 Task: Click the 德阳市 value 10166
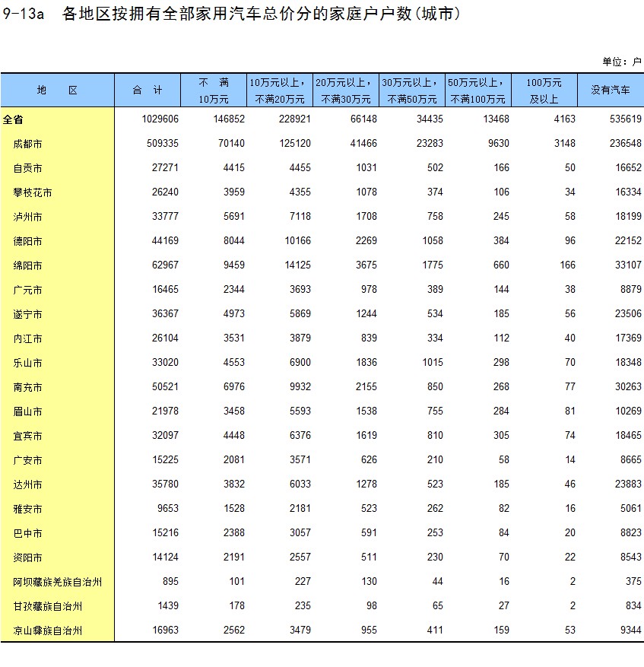click(x=298, y=241)
